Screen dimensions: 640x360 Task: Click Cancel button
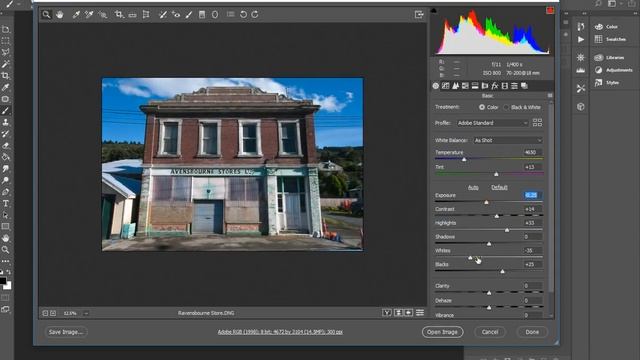click(490, 332)
